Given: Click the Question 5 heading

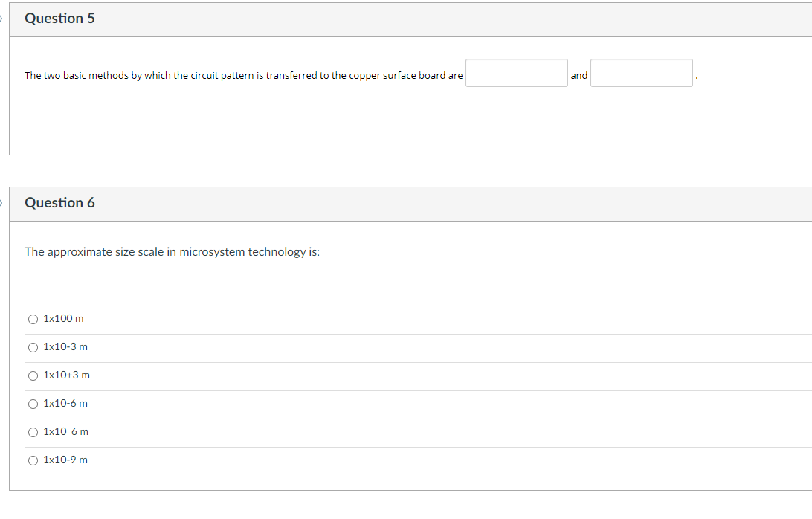Looking at the screenshot, I should [x=59, y=19].
